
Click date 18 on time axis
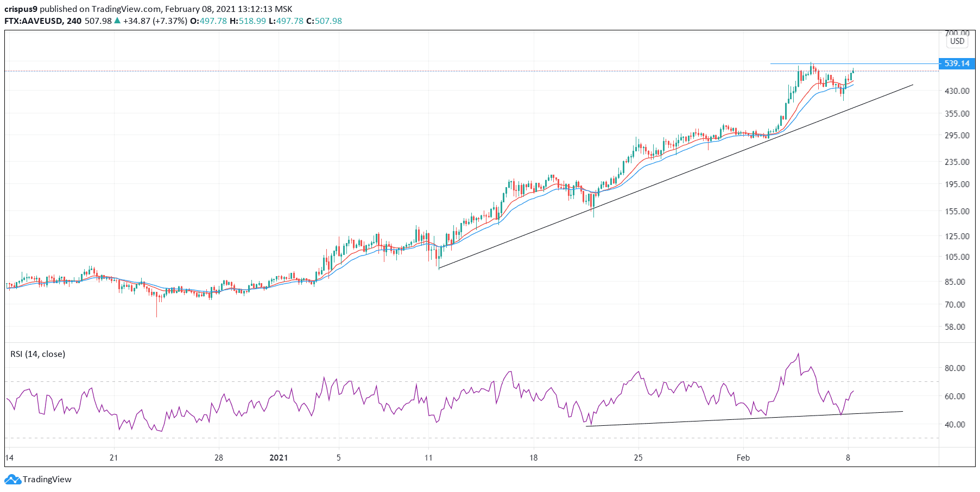click(x=533, y=458)
